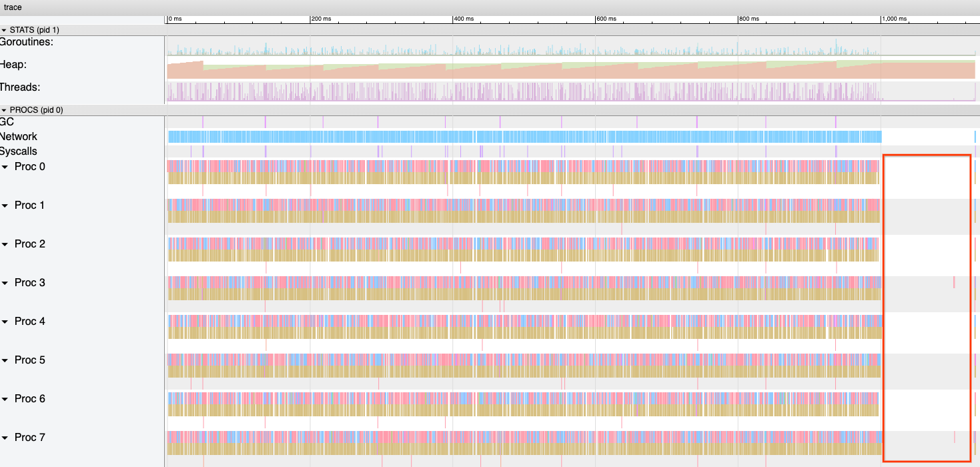980x467 pixels.
Task: Select the Goroutines counter graph
Action: (x=520, y=50)
